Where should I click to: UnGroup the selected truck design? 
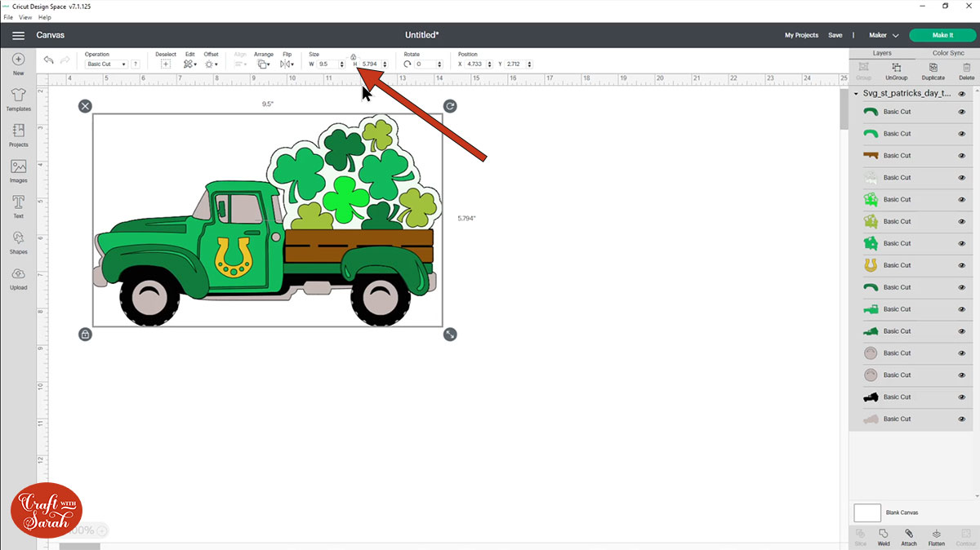pos(895,72)
